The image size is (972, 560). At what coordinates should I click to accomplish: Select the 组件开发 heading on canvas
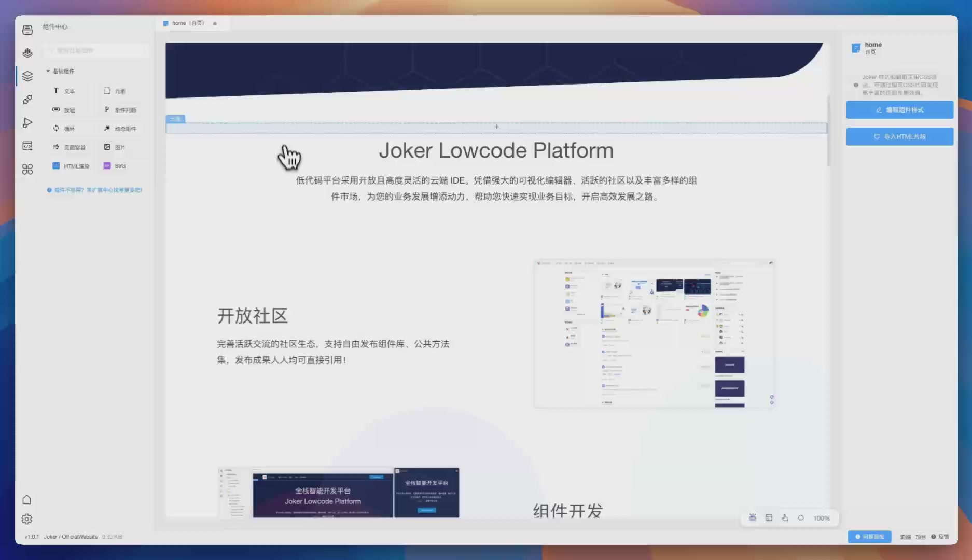[568, 511]
